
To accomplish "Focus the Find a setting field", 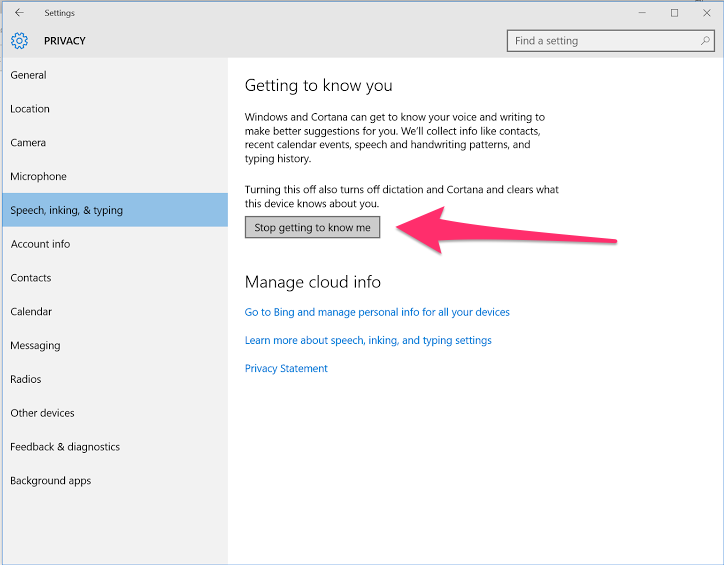I will click(610, 41).
